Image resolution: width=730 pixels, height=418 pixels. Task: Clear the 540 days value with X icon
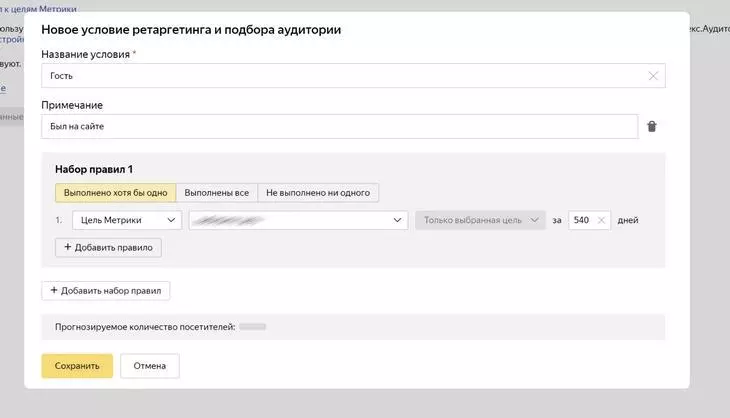tap(601, 220)
